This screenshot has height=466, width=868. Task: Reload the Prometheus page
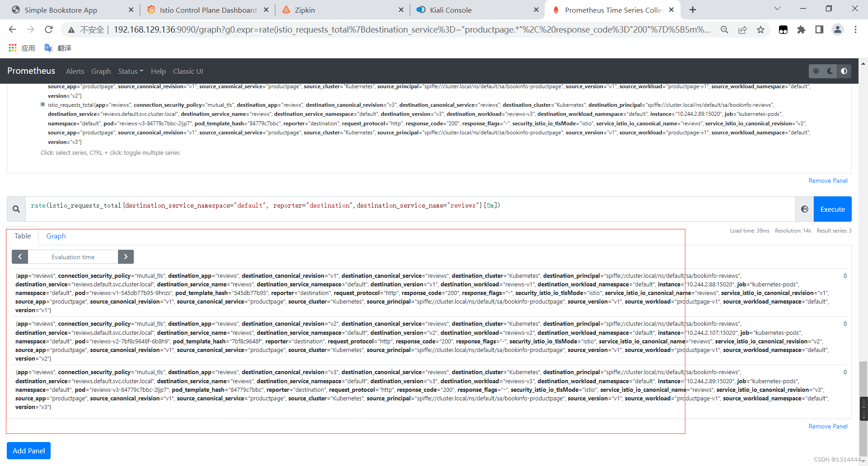[x=49, y=29]
